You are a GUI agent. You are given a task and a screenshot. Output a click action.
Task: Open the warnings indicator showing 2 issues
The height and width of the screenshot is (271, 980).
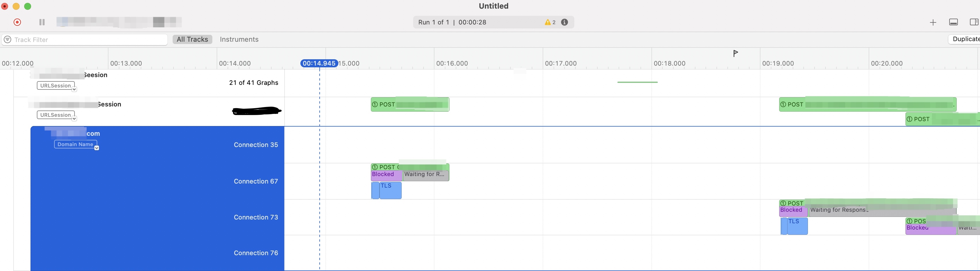pos(550,22)
